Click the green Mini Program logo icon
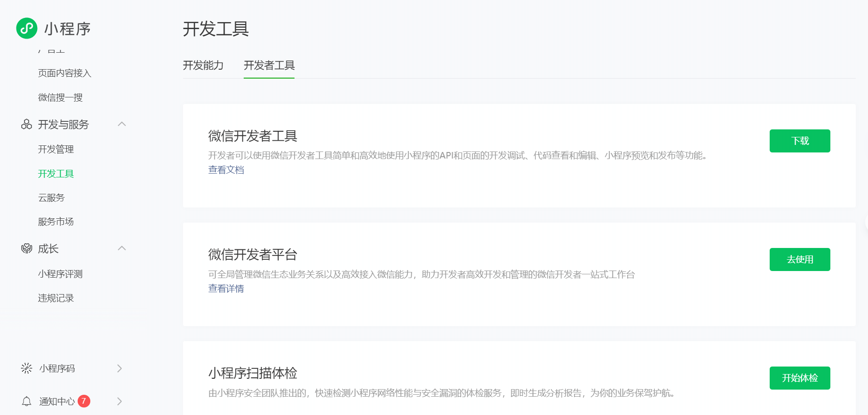Image resolution: width=868 pixels, height=415 pixels. [27, 28]
